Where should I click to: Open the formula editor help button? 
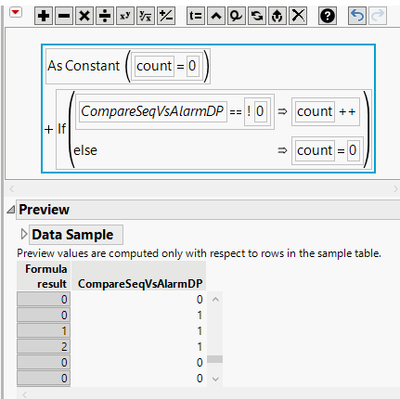327,16
